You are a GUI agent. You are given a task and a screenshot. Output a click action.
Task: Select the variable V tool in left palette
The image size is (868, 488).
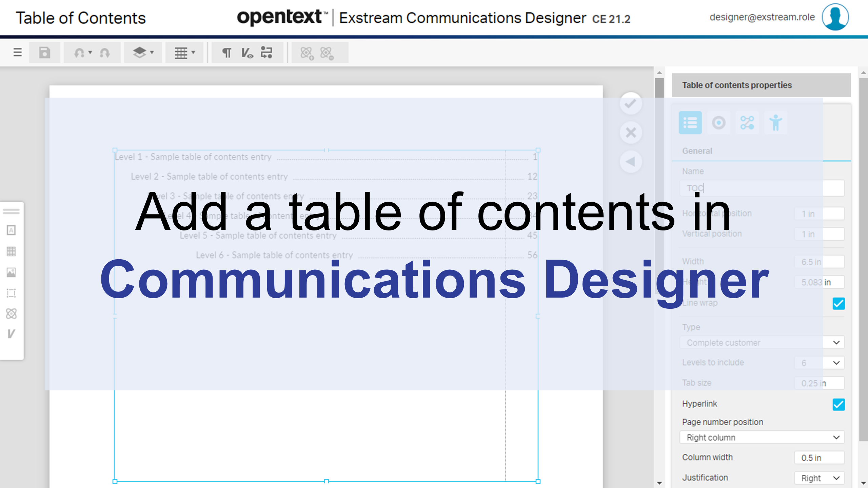coord(11,334)
